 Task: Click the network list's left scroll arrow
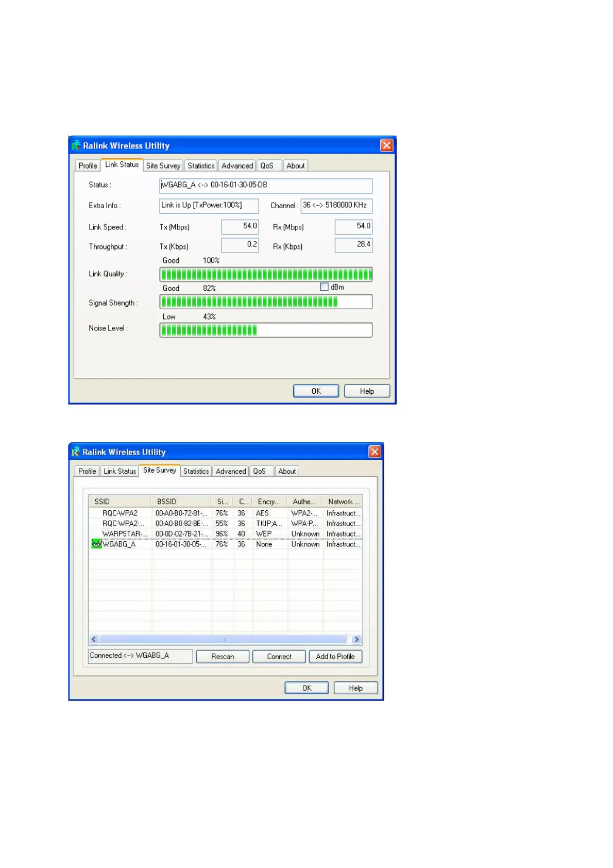[94, 640]
